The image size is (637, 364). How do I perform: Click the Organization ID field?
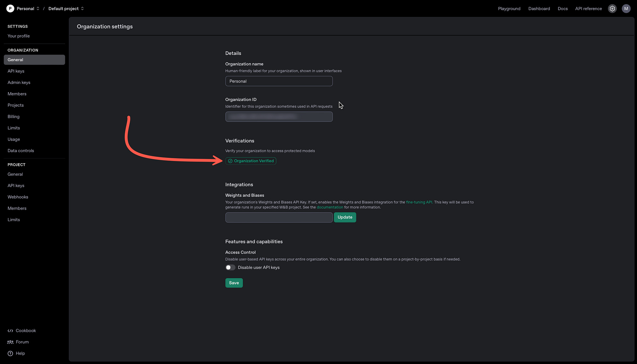[279, 117]
